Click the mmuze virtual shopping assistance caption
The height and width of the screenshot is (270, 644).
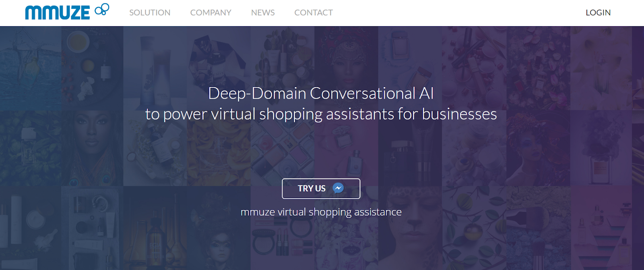[321, 212]
